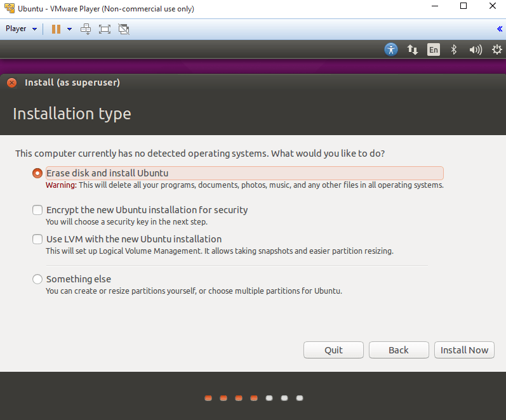Open the Ubuntu accessibility menu icon
The height and width of the screenshot is (420, 506).
(x=391, y=49)
